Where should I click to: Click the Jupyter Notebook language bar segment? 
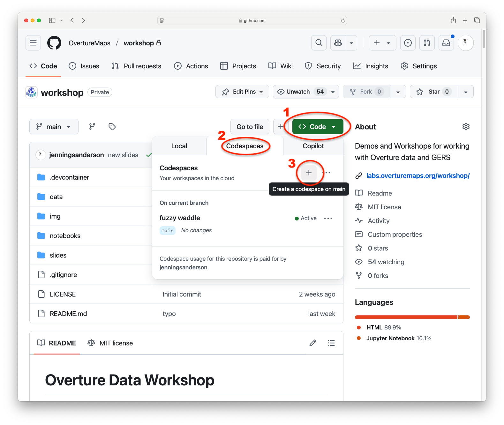pyautogui.click(x=464, y=317)
